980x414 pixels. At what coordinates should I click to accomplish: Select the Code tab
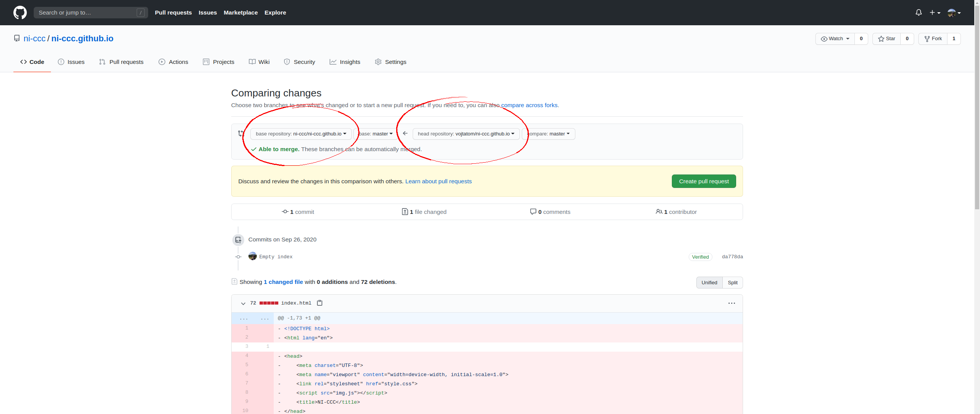click(x=32, y=62)
